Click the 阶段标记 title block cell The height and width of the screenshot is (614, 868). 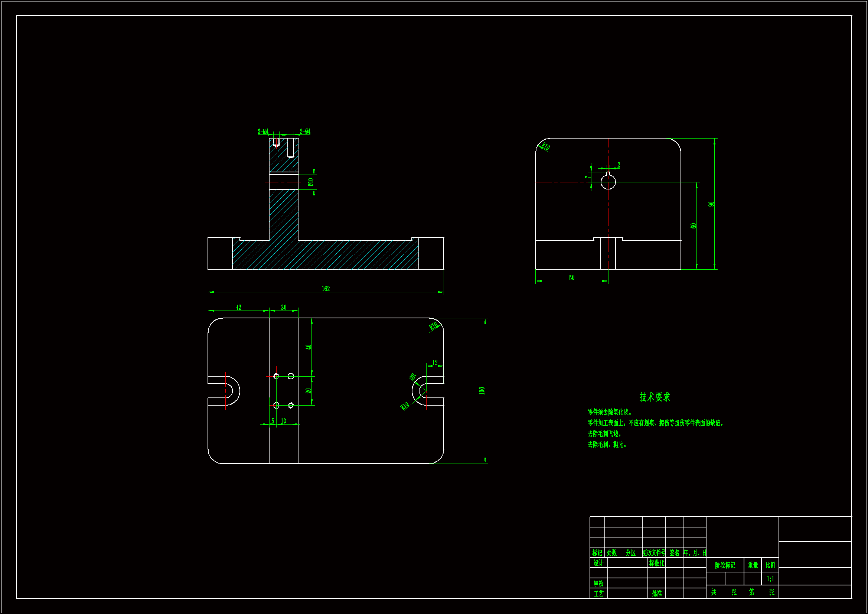pyautogui.click(x=725, y=565)
